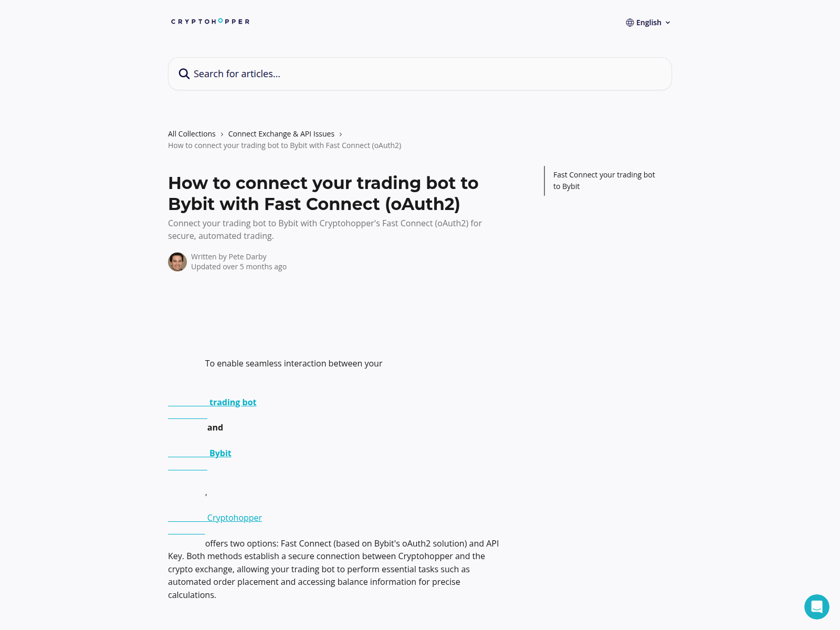Click the Cryptohopper logo
Screen dimensions: 840x630
(210, 22)
